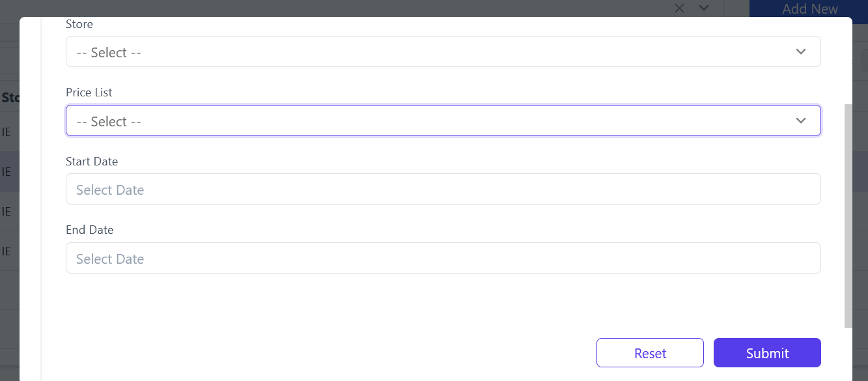
Task: Click the Price List field label
Action: pyautogui.click(x=89, y=92)
